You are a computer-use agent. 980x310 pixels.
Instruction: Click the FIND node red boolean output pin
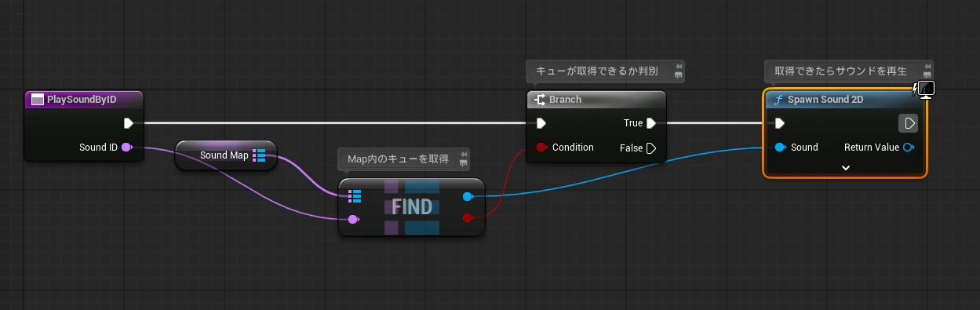pyautogui.click(x=468, y=217)
